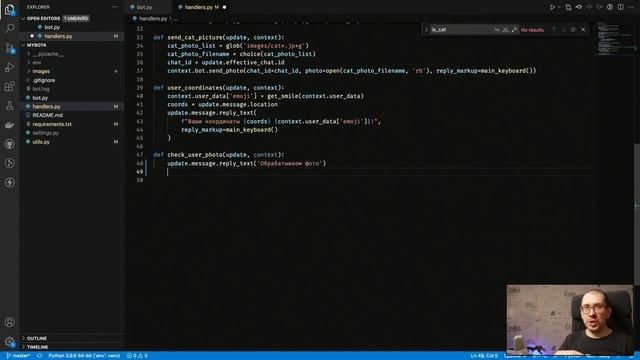Open the lightning bolt view in activity bar

[x=9, y=182]
